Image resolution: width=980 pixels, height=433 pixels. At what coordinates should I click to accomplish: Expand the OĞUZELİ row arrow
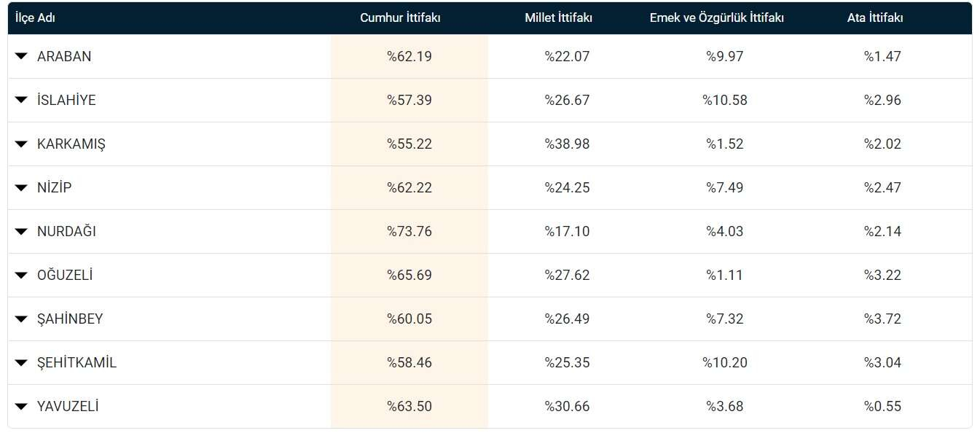pyautogui.click(x=21, y=275)
